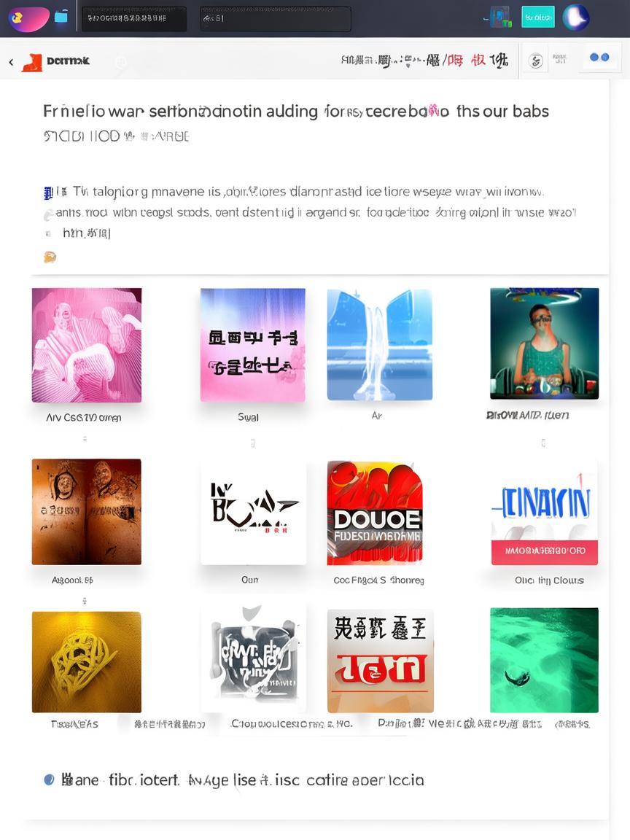Open the red boot logo icon
The width and height of the screenshot is (630, 840).
pos(32,62)
